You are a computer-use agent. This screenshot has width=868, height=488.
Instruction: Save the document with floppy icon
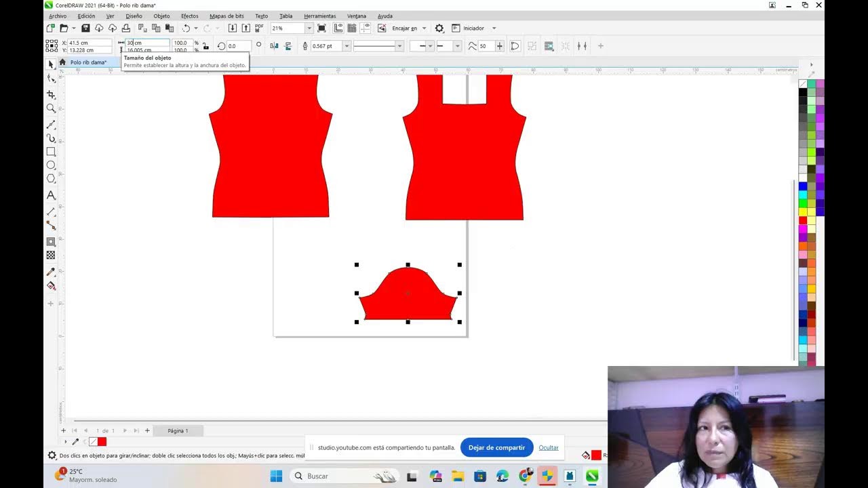tap(85, 28)
